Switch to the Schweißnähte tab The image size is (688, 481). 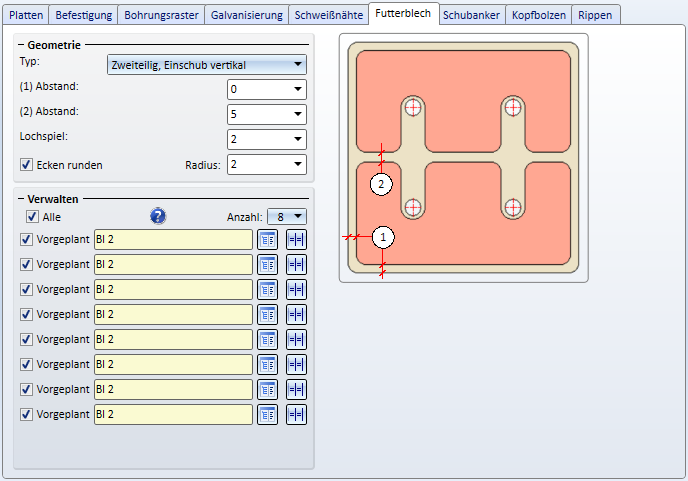click(x=329, y=15)
